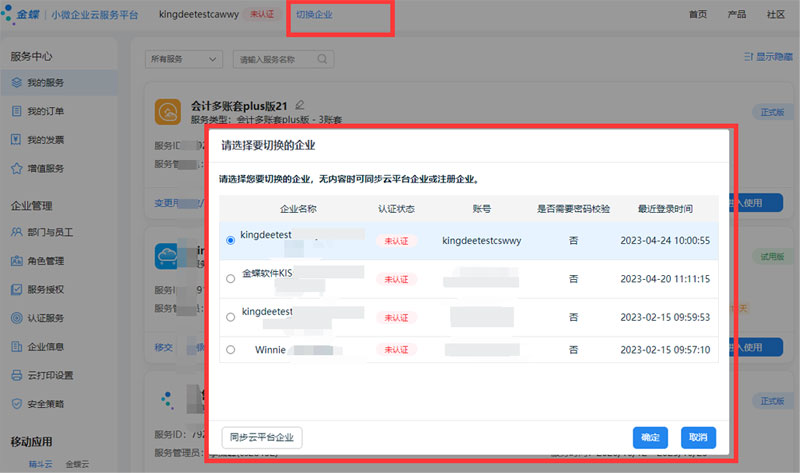Select the kingdeetestcswwy enterprise radio button
This screenshot has width=800, height=473.
coord(231,240)
